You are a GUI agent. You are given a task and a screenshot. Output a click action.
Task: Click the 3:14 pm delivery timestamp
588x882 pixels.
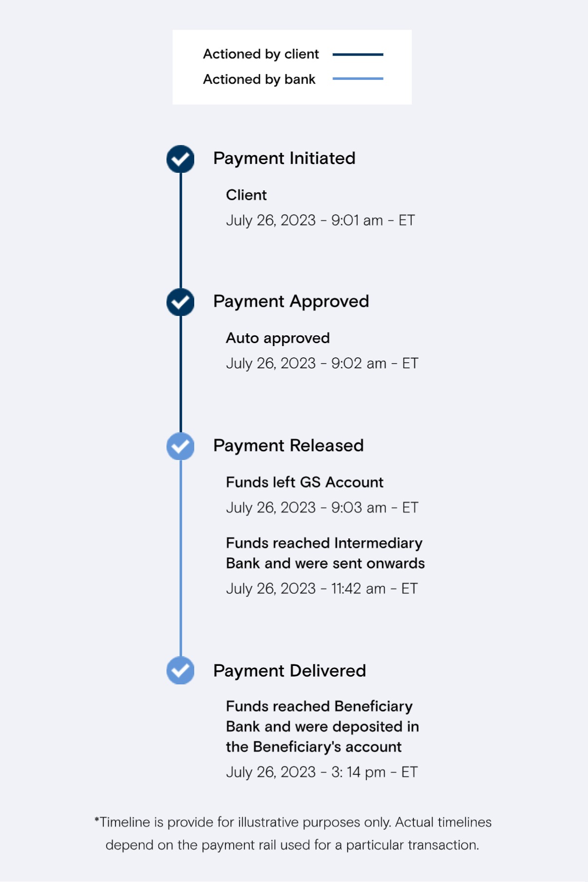[x=322, y=772]
